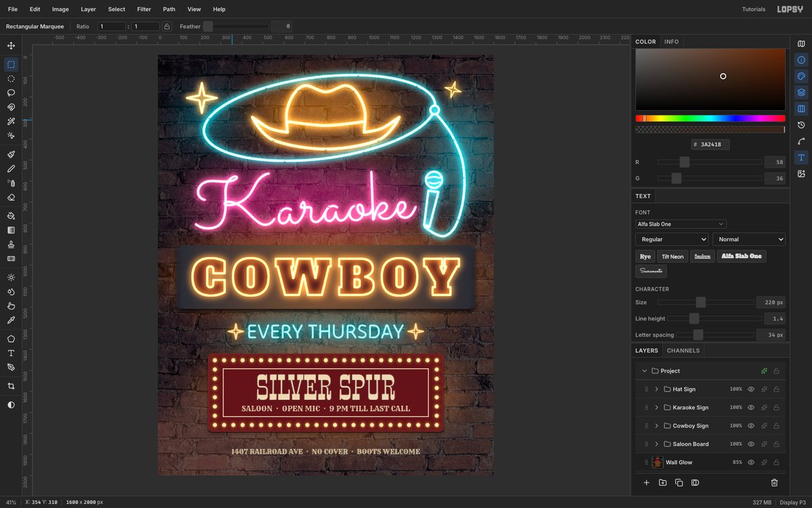Expand the Cowboy Sign group
Screen dimensions: 812x508
click(x=656, y=426)
